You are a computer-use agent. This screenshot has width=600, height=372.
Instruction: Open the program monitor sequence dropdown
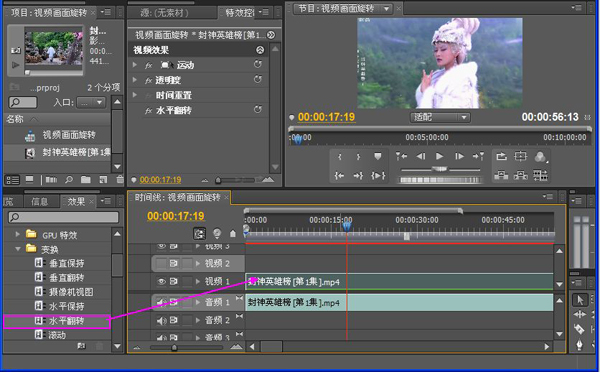click(387, 9)
